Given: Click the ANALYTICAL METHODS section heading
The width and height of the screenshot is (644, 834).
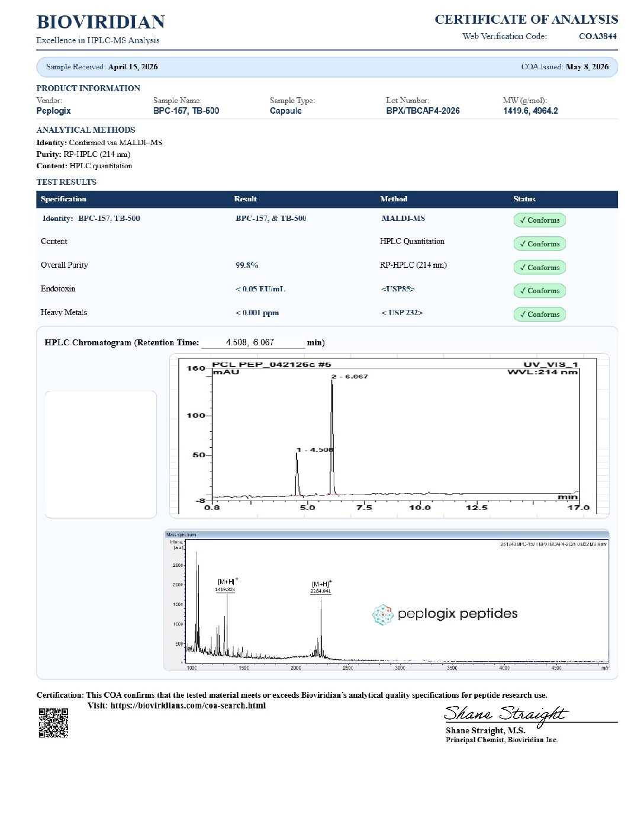Looking at the screenshot, I should 86,130.
